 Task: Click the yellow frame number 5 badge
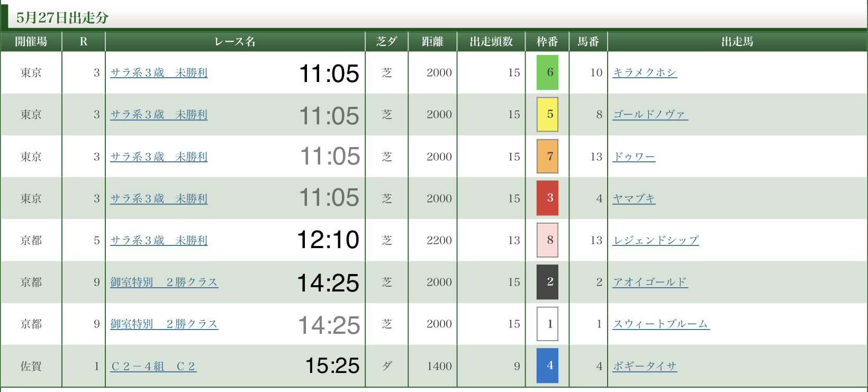pyautogui.click(x=547, y=114)
